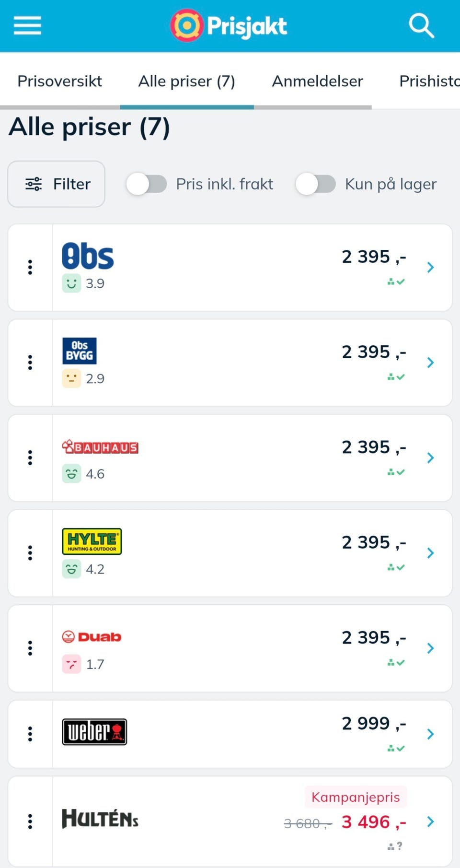
Task: Open three-dot menu for Weber offer
Action: [x=30, y=734]
